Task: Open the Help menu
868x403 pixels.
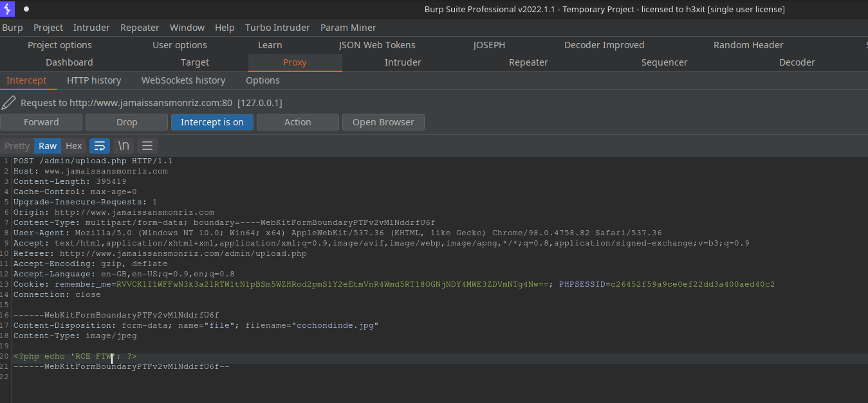Action: [225, 28]
